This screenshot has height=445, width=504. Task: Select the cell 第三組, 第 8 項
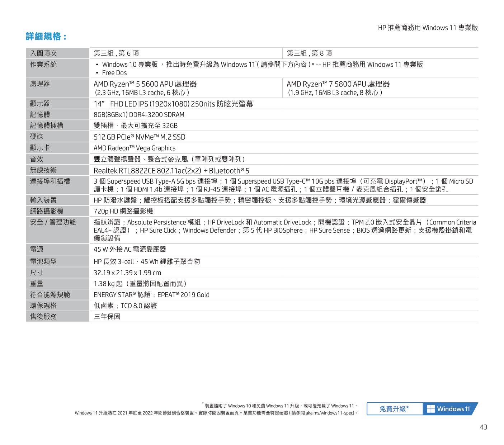pyautogui.click(x=309, y=53)
